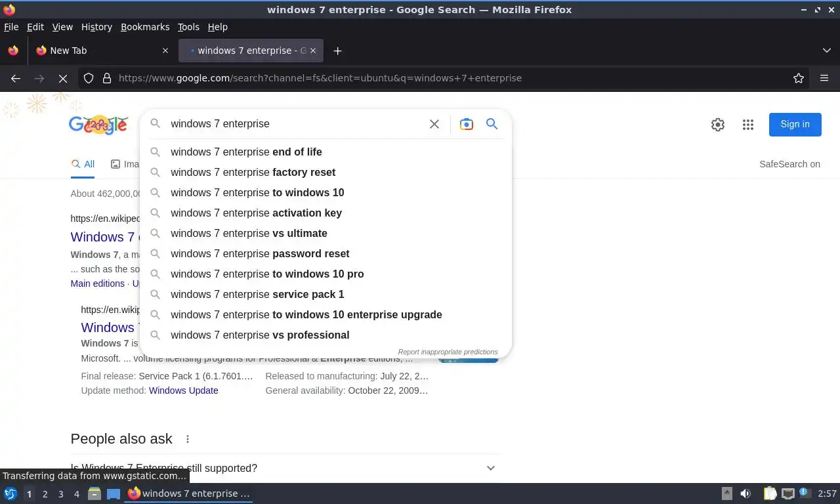The height and width of the screenshot is (504, 840).
Task: Click the removable media eject tray icon
Action: pyautogui.click(x=726, y=493)
